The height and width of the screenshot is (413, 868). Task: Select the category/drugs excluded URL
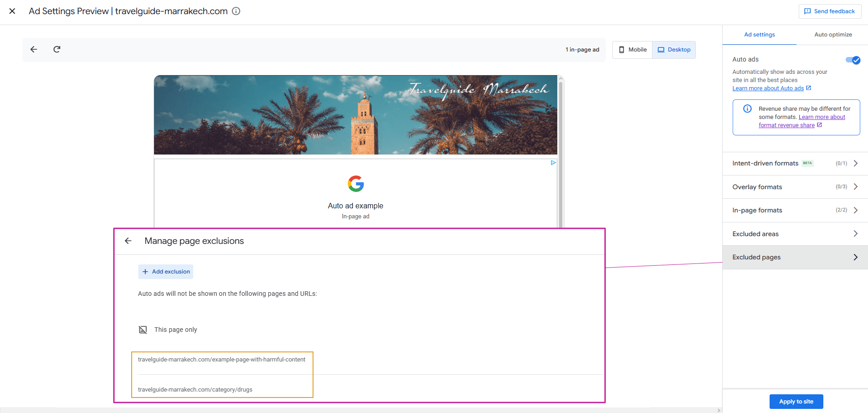click(x=195, y=390)
